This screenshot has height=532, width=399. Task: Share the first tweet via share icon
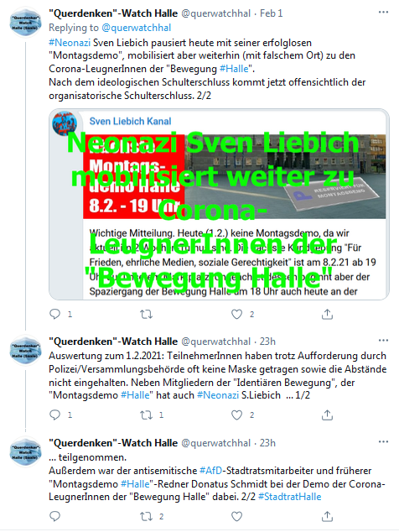327,314
